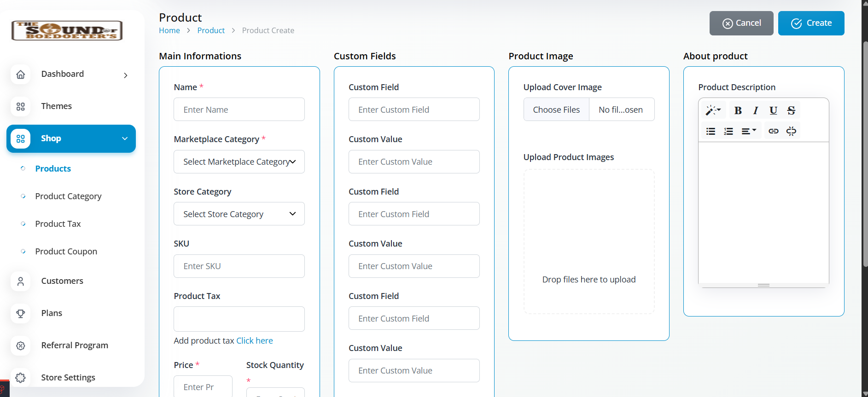The image size is (868, 397).
Task: Click the Referral Program icon
Action: pos(21,345)
